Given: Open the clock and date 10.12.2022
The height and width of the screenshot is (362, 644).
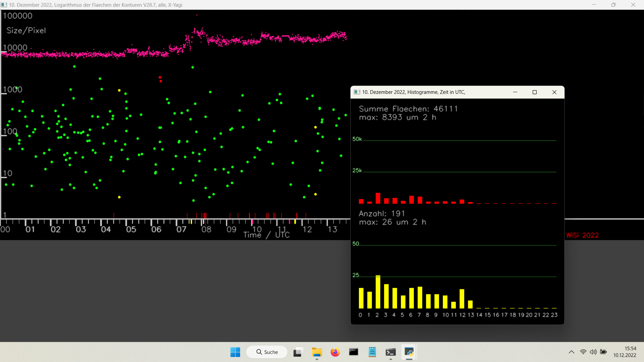Looking at the screenshot, I should pos(625,352).
